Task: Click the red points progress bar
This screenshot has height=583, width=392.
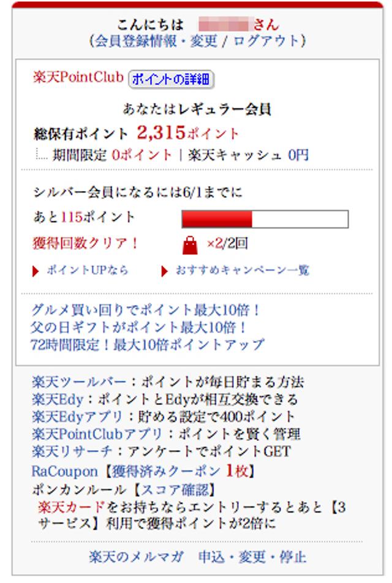Action: pyautogui.click(x=265, y=219)
